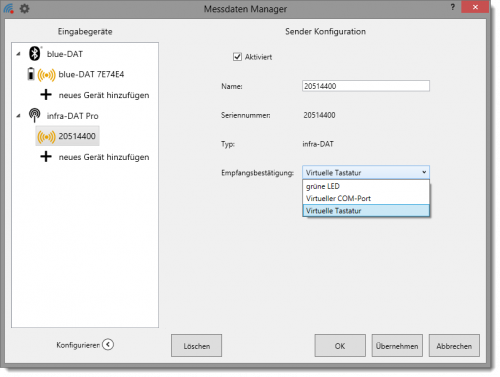
Task: Collapse the infra-DAT Pro tree node
Action: 19,116
